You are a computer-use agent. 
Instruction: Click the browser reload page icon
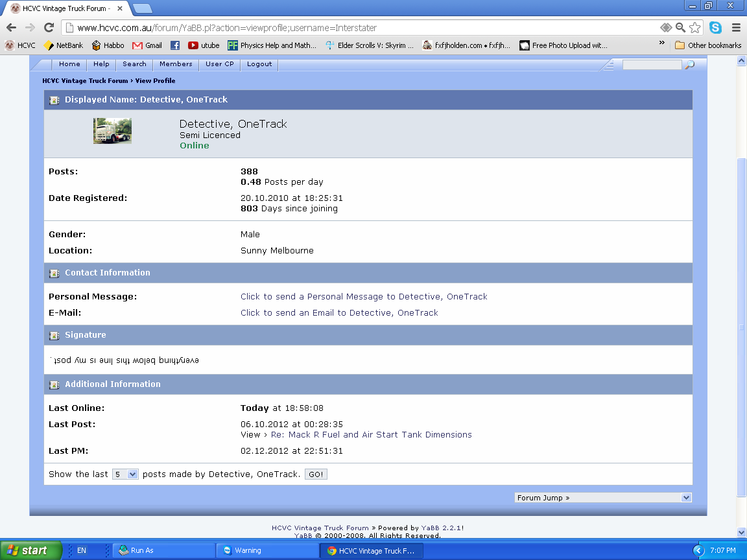49,28
